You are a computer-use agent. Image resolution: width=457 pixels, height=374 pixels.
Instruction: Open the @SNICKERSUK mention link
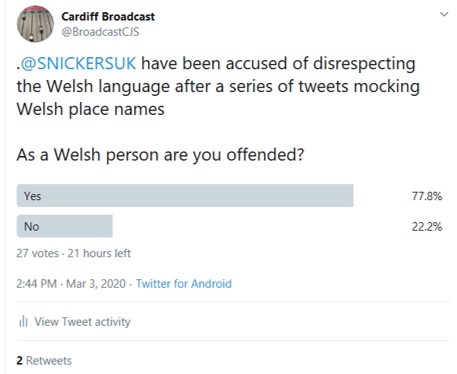tap(78, 63)
